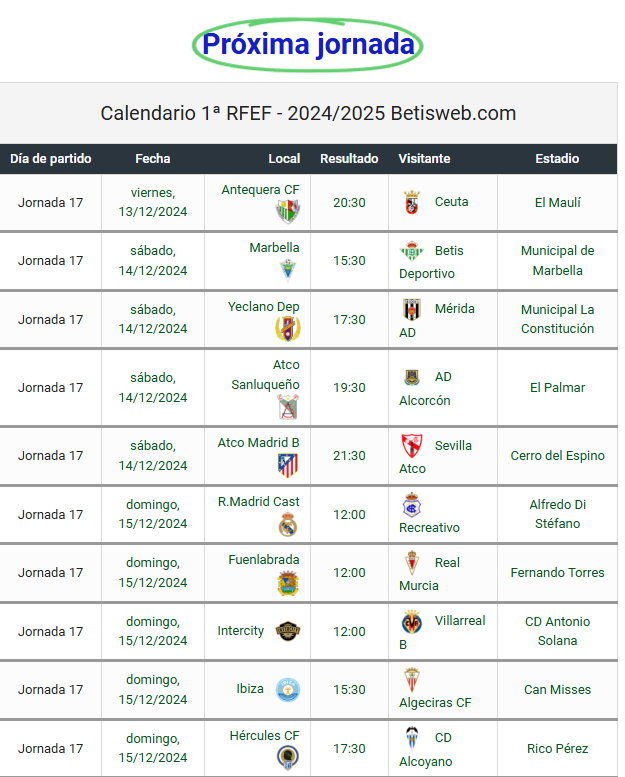Click the Calendario 1ª RFEF table title
625x777 pixels.
(x=308, y=113)
